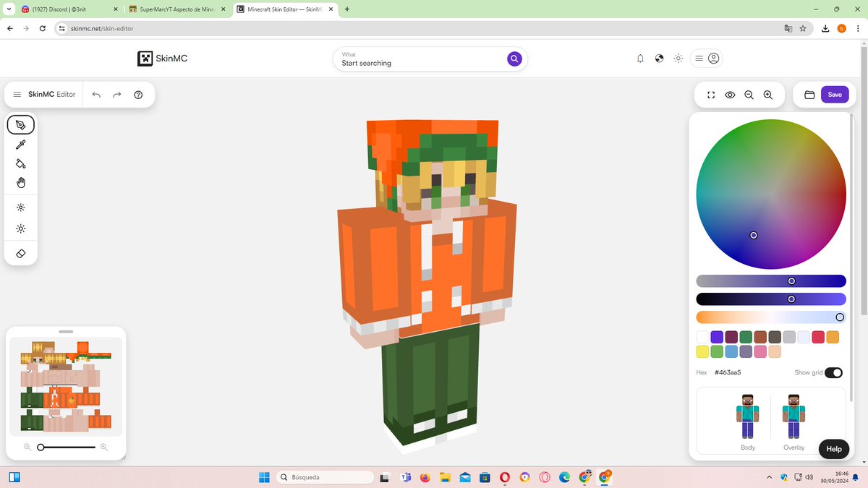Undo the last edit
The height and width of the screenshot is (488, 868).
[x=96, y=95]
